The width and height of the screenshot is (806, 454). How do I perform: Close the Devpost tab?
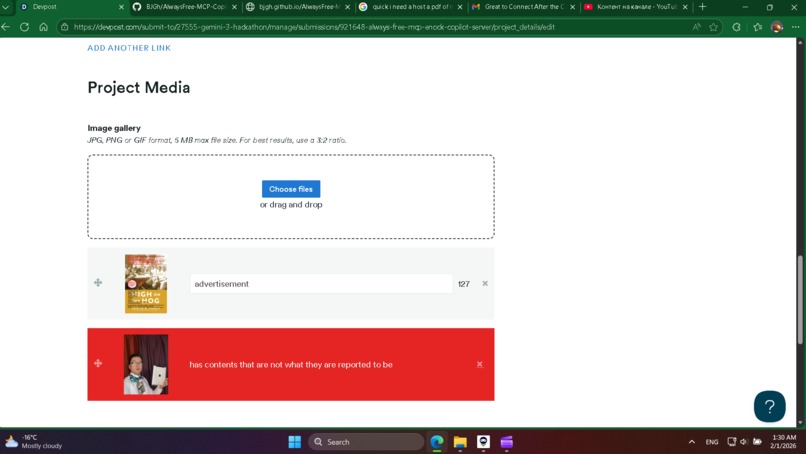[x=121, y=7]
